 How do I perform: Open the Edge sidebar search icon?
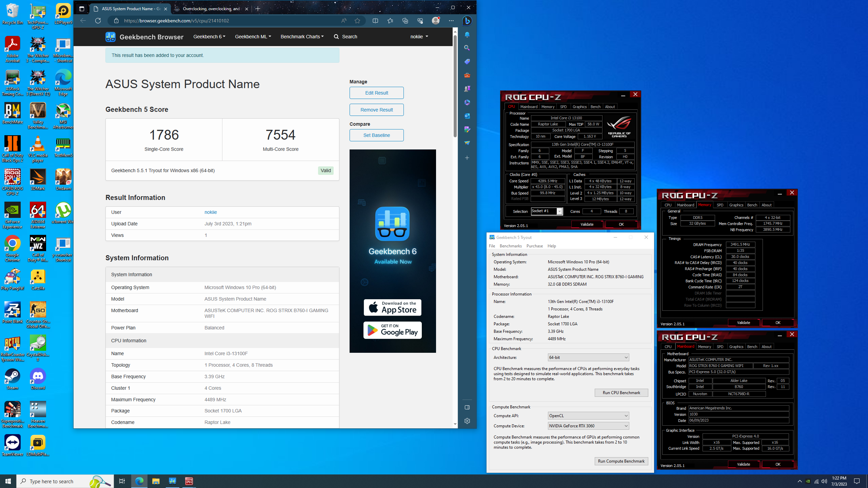467,48
